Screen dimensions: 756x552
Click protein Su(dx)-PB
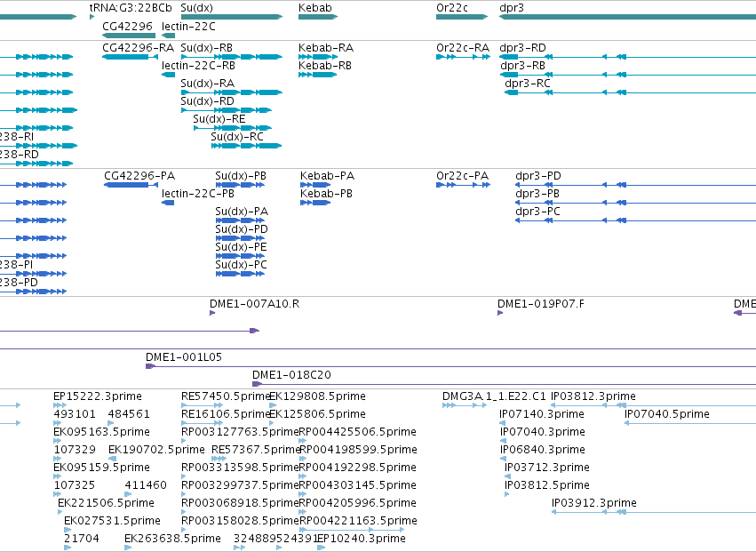coord(241,176)
